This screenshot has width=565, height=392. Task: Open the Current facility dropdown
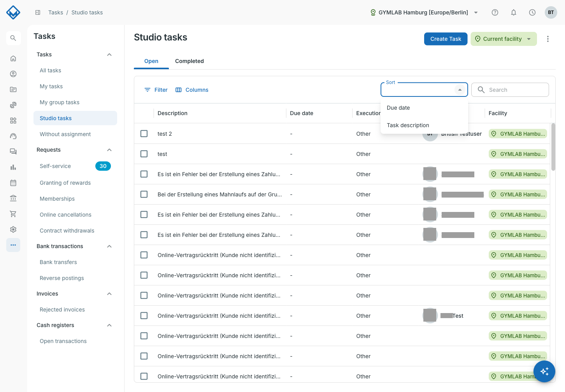point(504,39)
